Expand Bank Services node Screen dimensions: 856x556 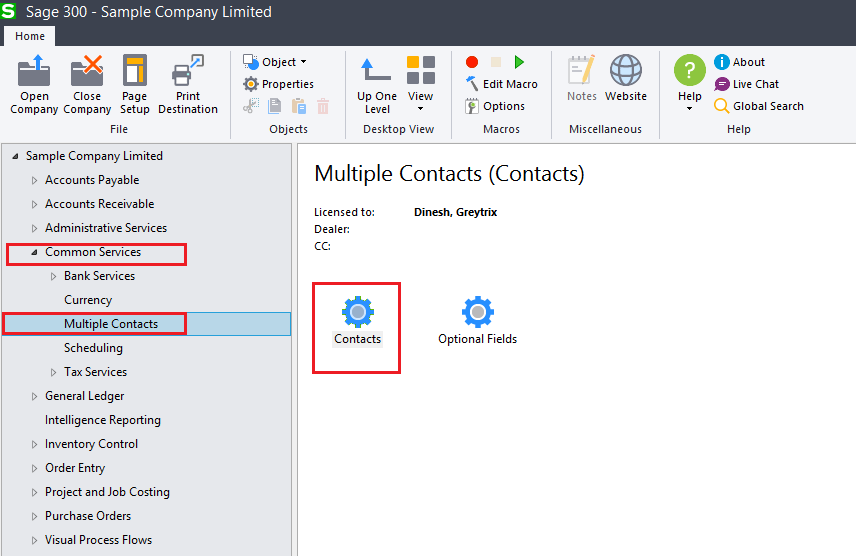pos(54,276)
